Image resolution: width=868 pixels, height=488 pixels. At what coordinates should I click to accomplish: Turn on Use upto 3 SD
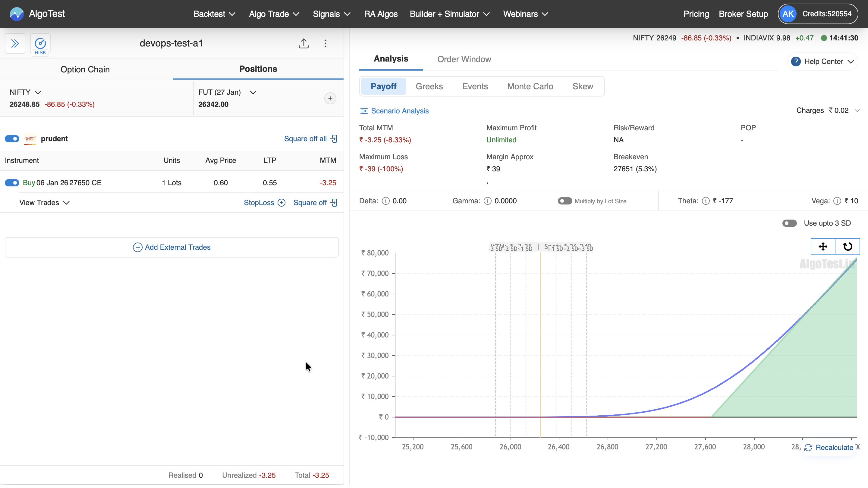point(789,223)
